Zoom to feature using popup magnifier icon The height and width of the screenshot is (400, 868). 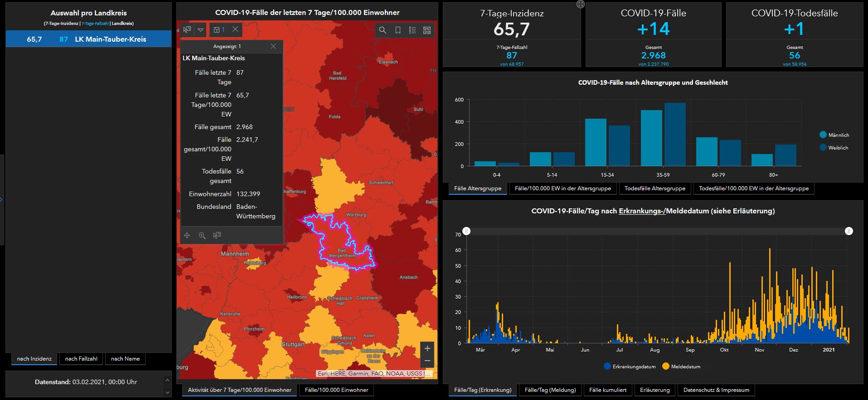pyautogui.click(x=202, y=235)
